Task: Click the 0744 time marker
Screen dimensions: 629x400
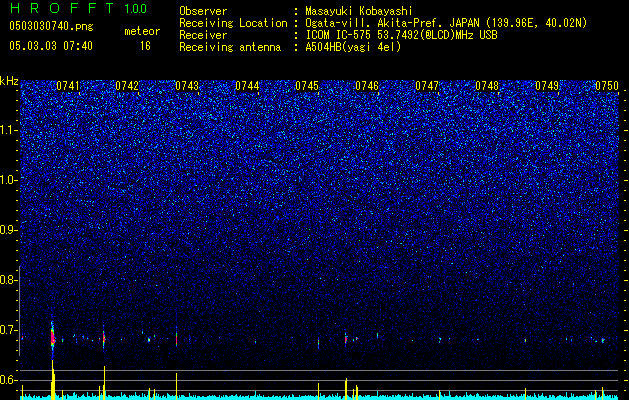Action: coord(247,86)
